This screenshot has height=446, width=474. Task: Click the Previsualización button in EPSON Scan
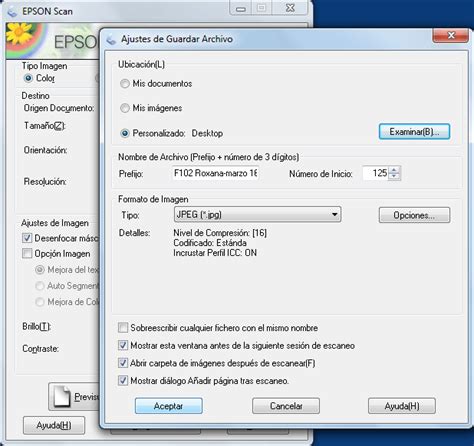point(74,396)
